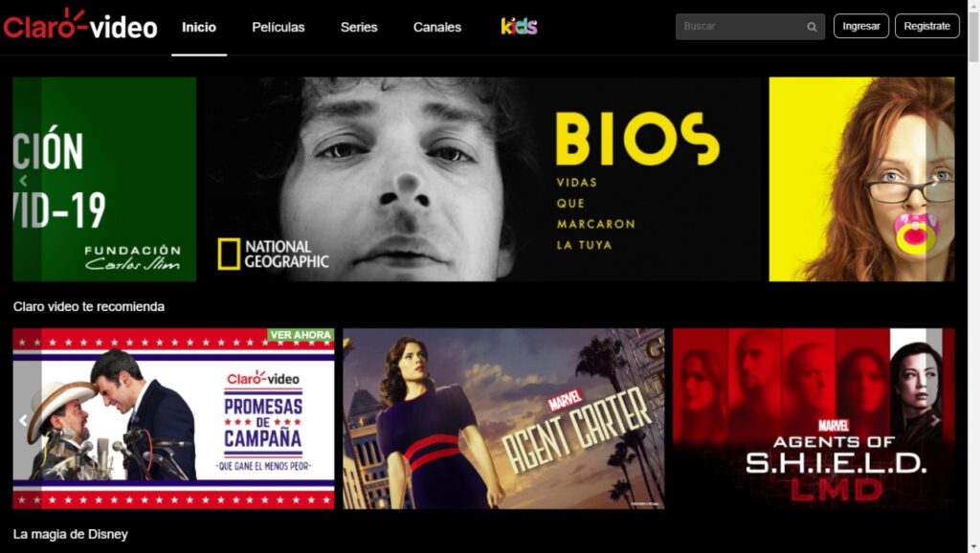This screenshot has height=553, width=980.
Task: Switch to the Inicio tab
Action: 199,28
